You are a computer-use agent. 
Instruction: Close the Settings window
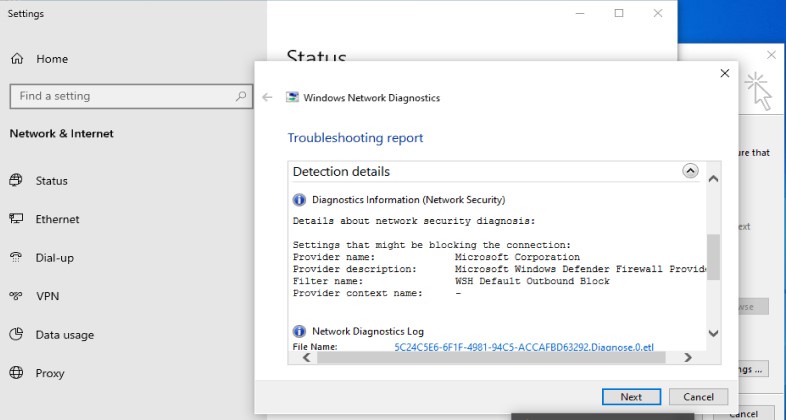(658, 14)
